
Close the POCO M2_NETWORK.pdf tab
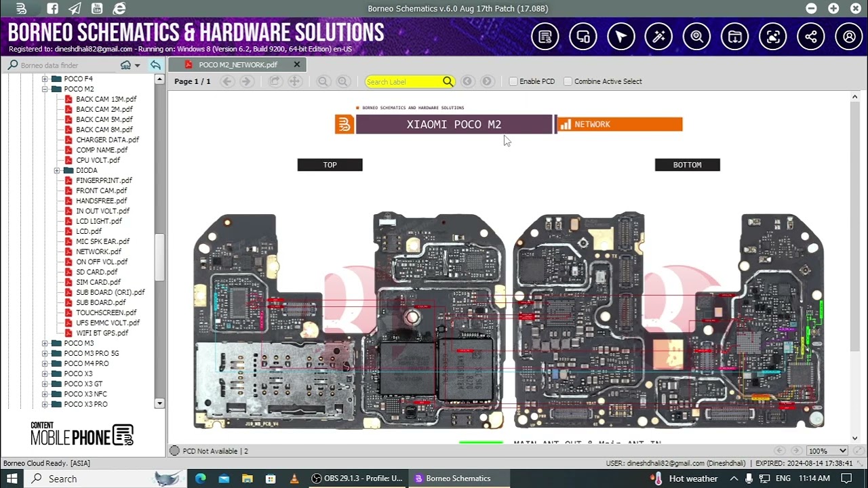click(296, 64)
